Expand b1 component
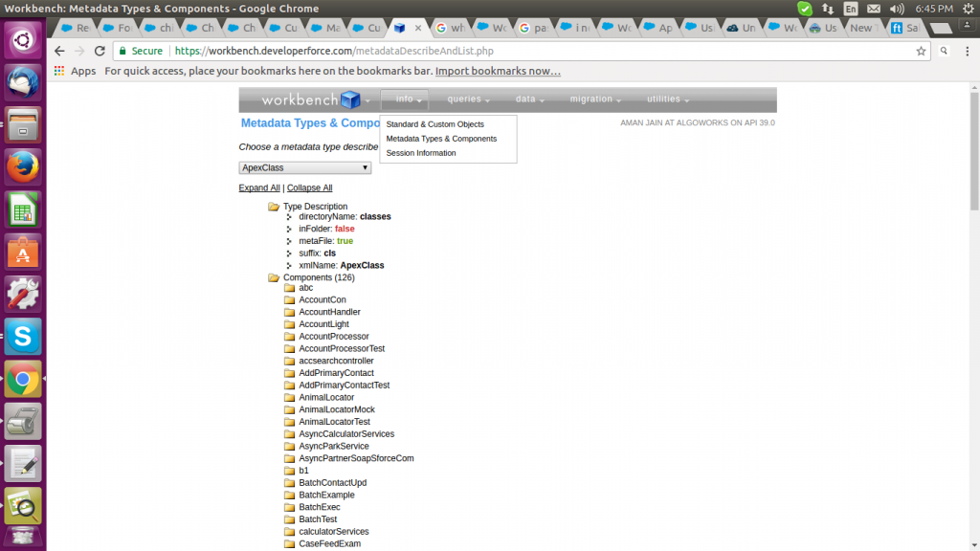The width and height of the screenshot is (980, 551). coord(289,471)
